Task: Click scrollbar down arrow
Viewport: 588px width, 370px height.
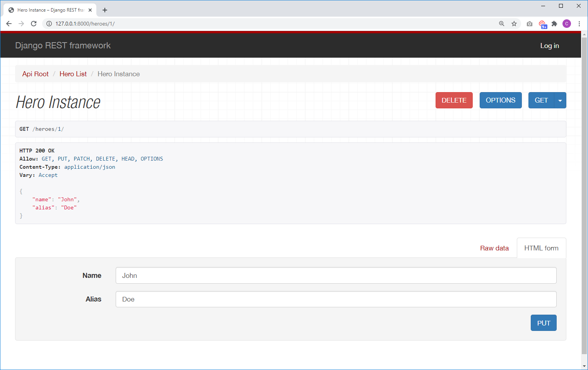Action: [585, 366]
